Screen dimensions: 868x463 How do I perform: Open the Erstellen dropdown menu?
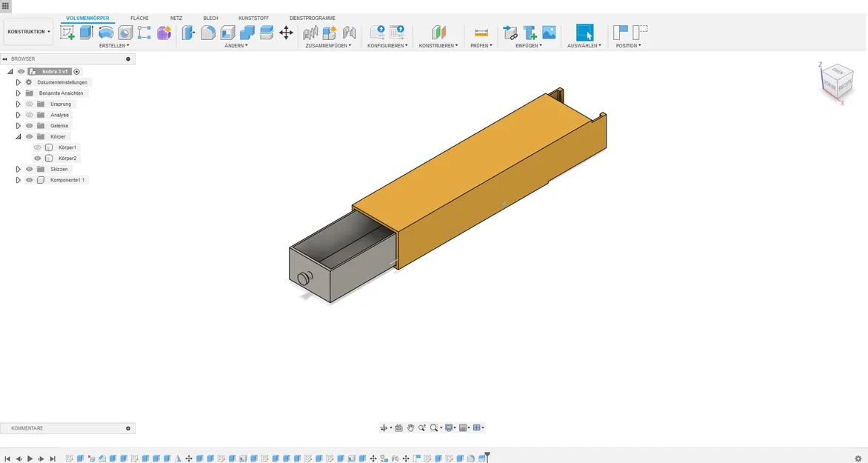click(114, 45)
